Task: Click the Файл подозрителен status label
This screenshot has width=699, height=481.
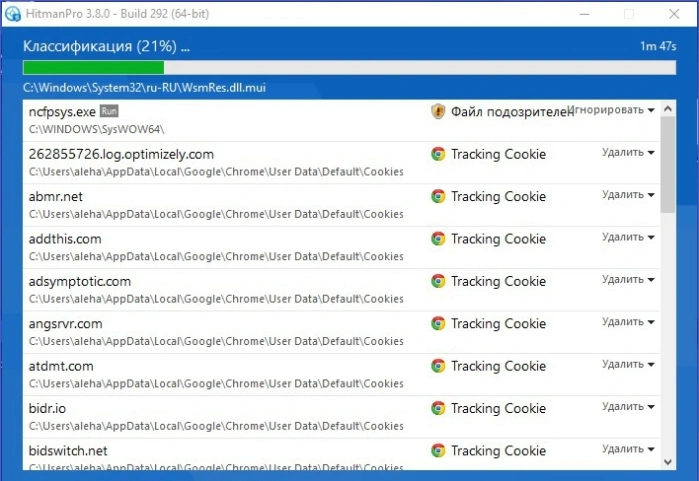Action: click(513, 112)
